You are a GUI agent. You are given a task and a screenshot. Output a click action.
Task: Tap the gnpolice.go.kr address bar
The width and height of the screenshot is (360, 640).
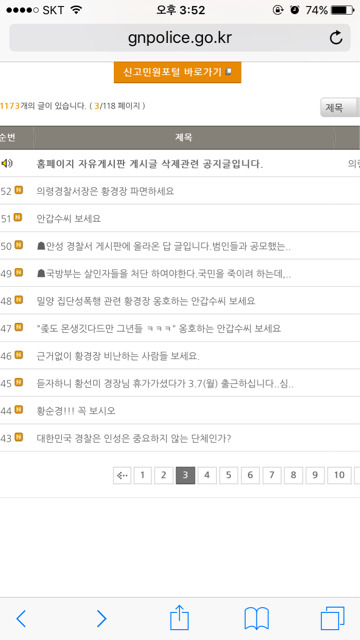click(180, 38)
